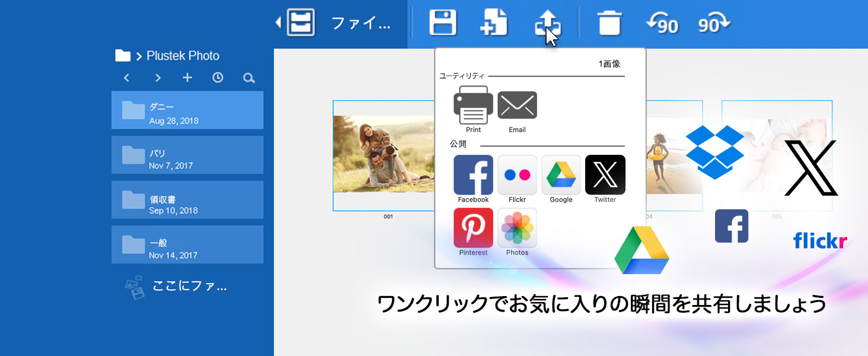This screenshot has width=868, height=356.
Task: Click the Nov 14, 2017 date text
Action: point(173,255)
